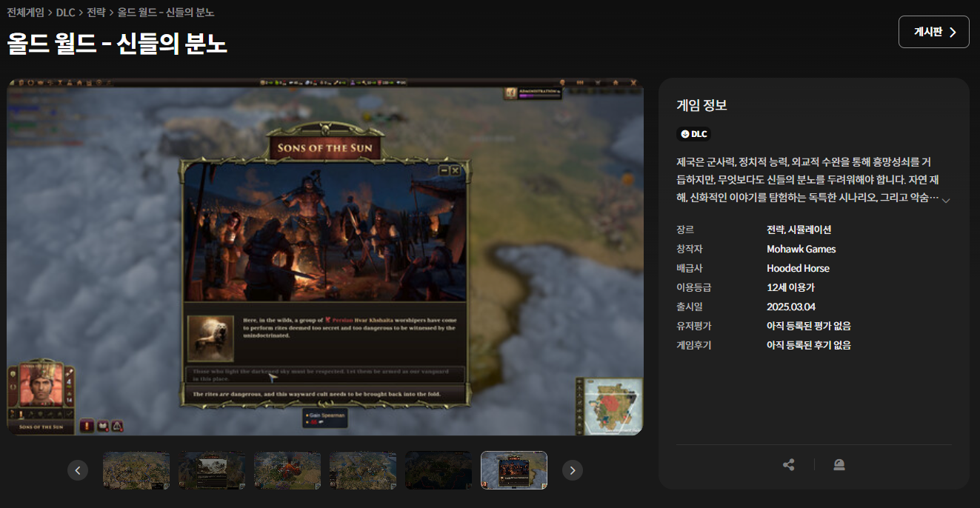Click the 게임후기 label
980x508 pixels.
point(694,345)
